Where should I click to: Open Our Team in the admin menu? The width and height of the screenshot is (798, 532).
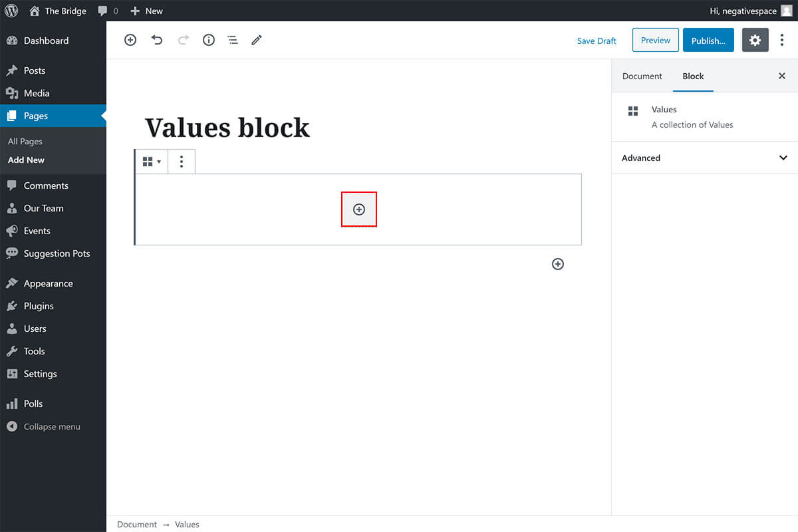click(43, 208)
